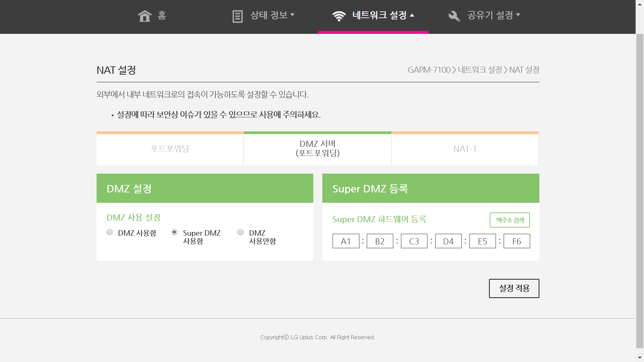Click the last MAC field containing F6
The image size is (644, 362).
[x=517, y=241]
